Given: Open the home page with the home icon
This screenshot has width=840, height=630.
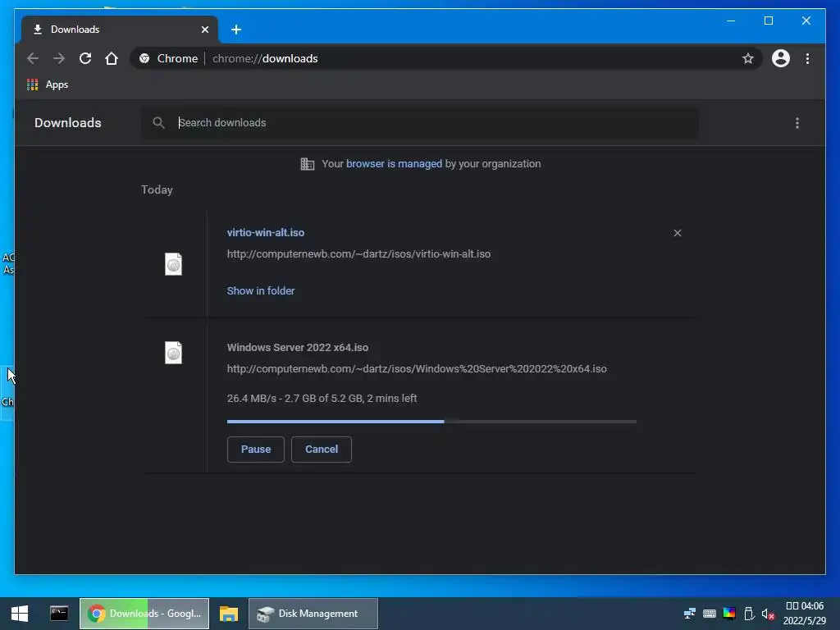Looking at the screenshot, I should (112, 58).
